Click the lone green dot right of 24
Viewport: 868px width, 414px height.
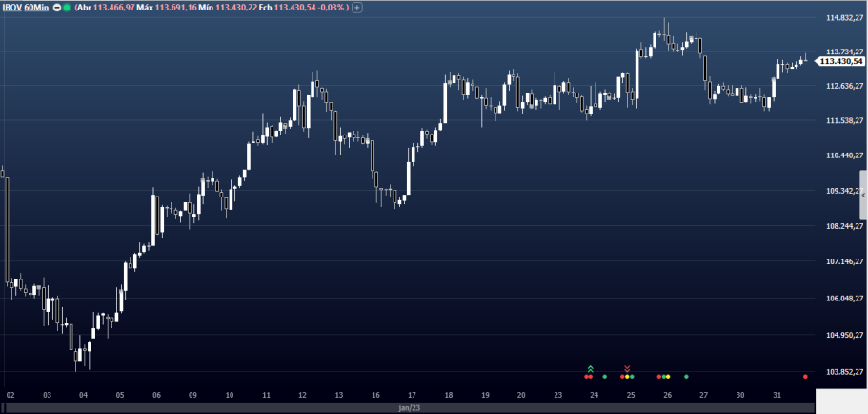[x=605, y=377]
